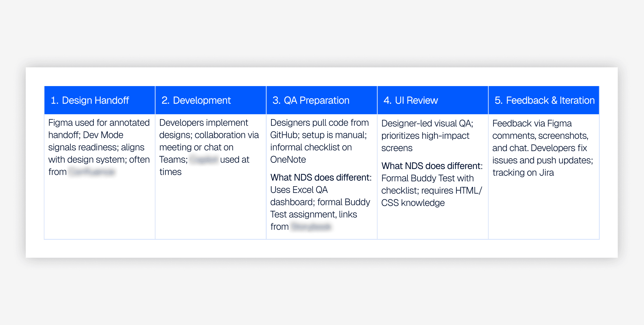Viewport: 644px width, 325px height.
Task: Click 'What NDS does different' in UI Review column
Action: [432, 166]
